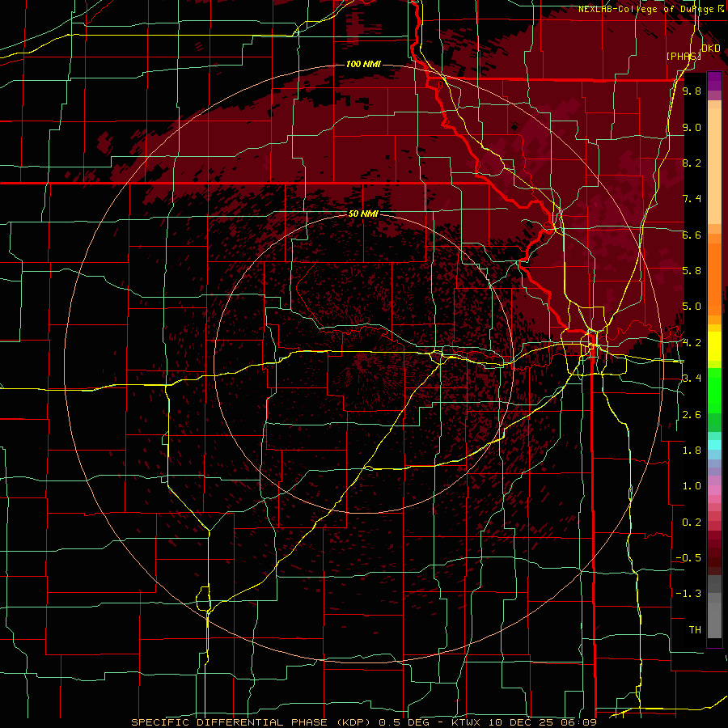
Task: Click the gray bottom color bar segment
Action: point(714,617)
